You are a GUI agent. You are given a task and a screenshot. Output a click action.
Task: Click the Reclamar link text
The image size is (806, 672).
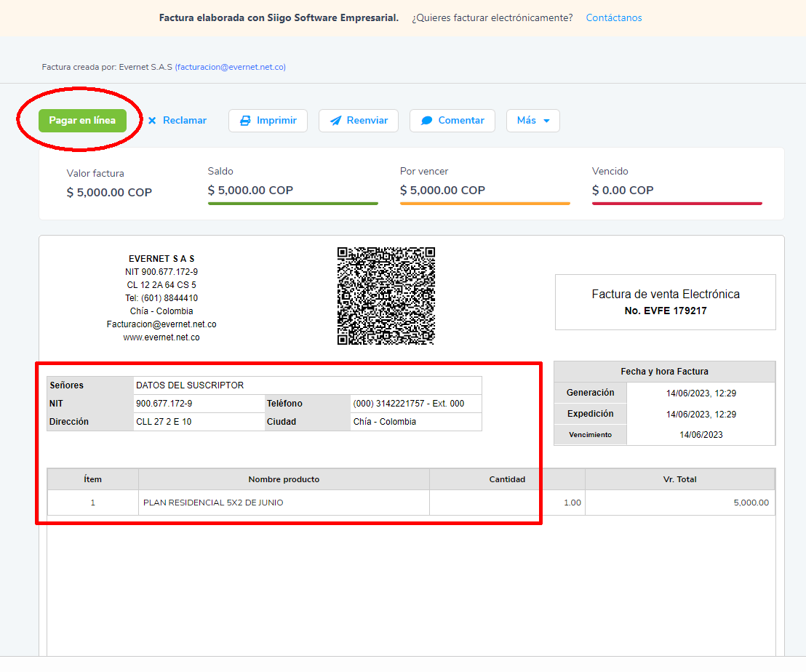click(x=185, y=120)
